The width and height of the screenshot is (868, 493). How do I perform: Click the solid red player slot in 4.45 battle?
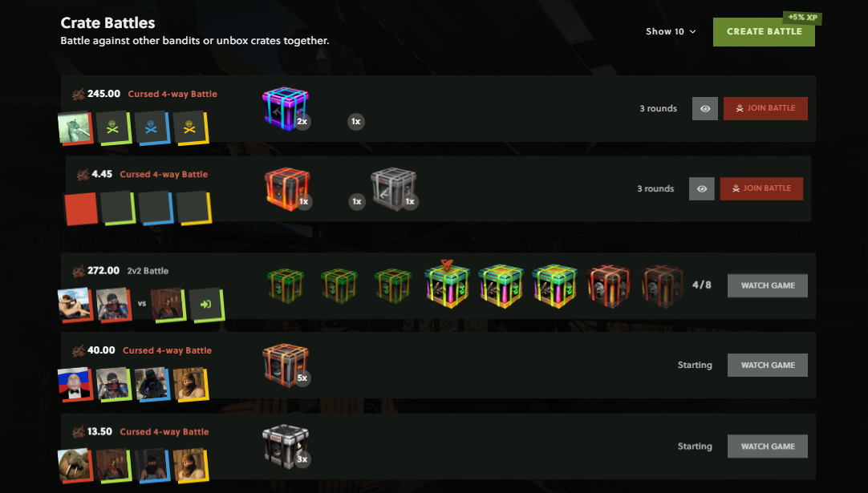click(x=81, y=208)
